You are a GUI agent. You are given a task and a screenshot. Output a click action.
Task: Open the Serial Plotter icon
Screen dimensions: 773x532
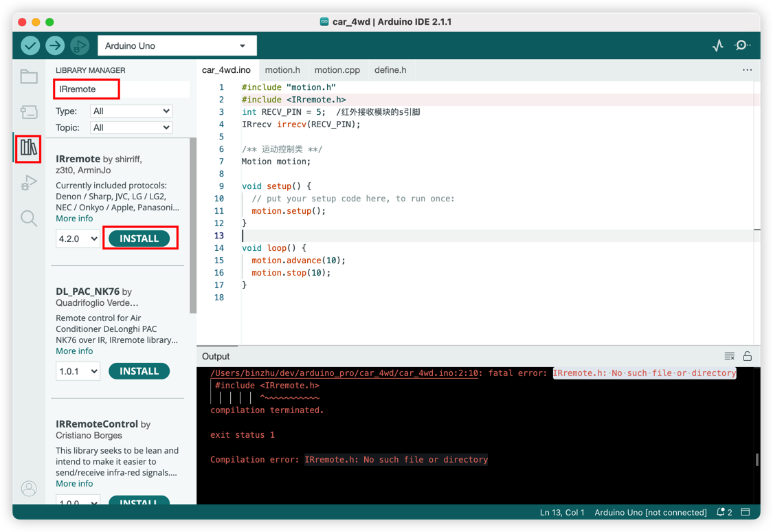[717, 45]
